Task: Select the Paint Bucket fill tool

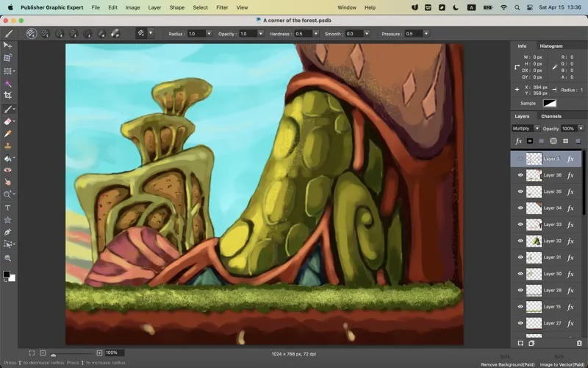Action: [7, 158]
